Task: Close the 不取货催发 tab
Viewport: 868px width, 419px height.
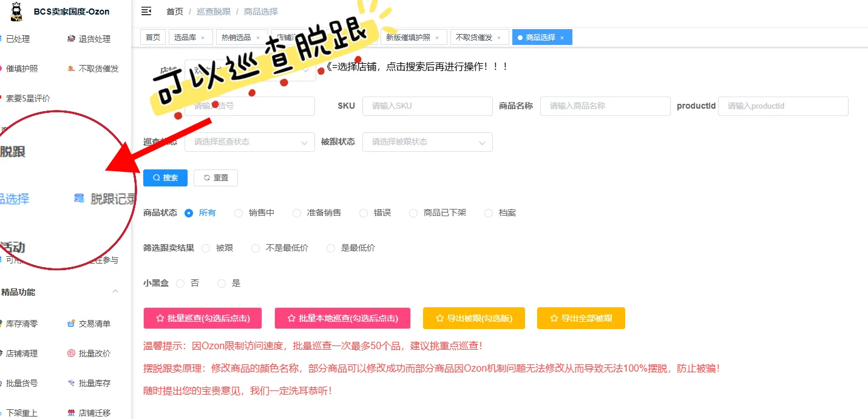Action: (499, 38)
